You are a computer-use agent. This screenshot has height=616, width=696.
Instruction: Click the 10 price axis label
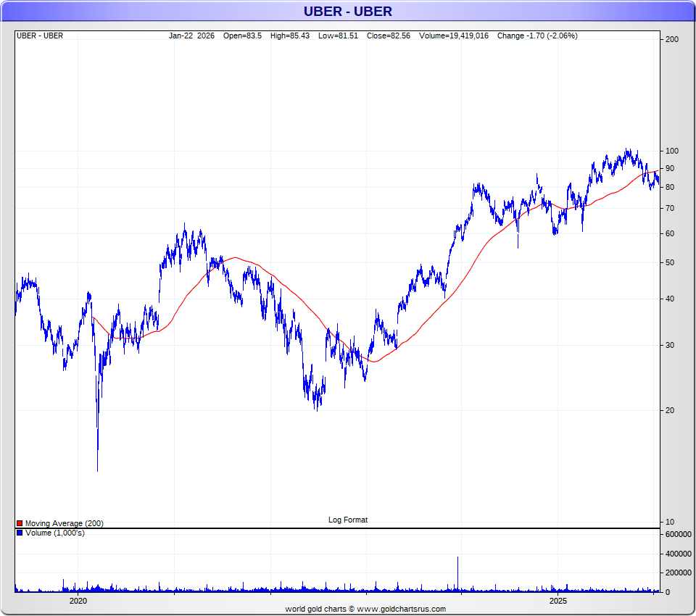[x=670, y=522]
